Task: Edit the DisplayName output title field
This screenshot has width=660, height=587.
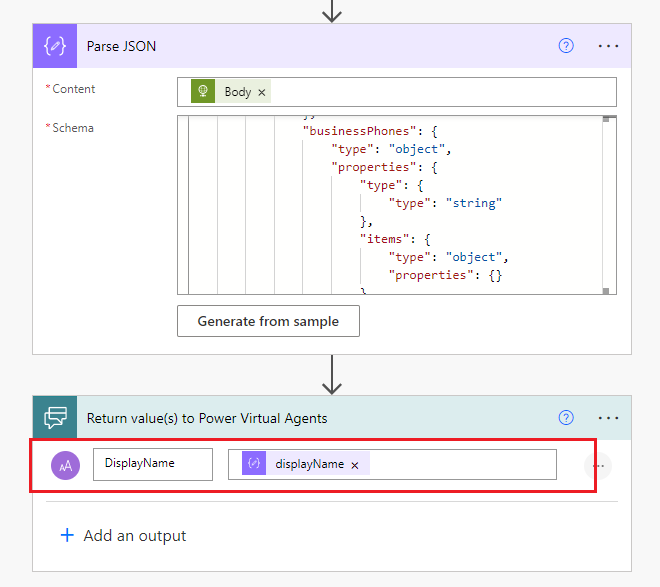Action: [152, 464]
